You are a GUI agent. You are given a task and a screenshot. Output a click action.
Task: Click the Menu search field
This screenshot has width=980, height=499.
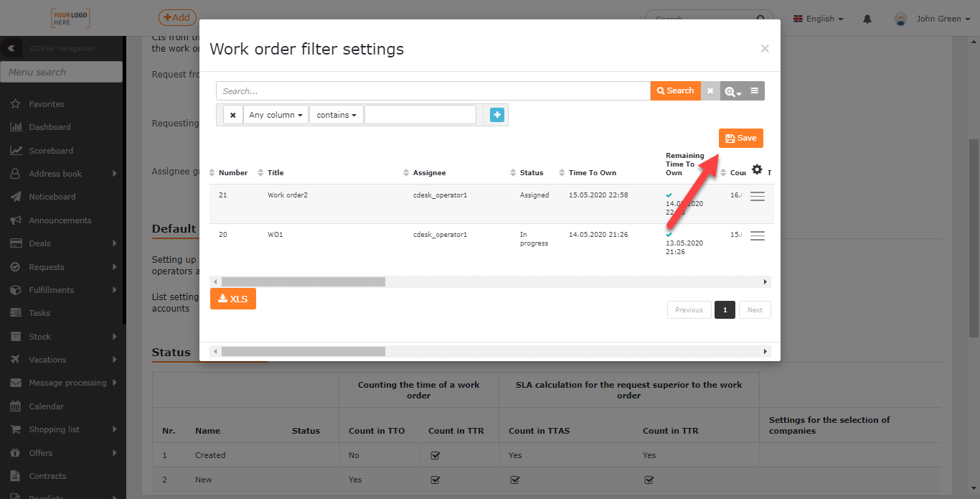(62, 72)
